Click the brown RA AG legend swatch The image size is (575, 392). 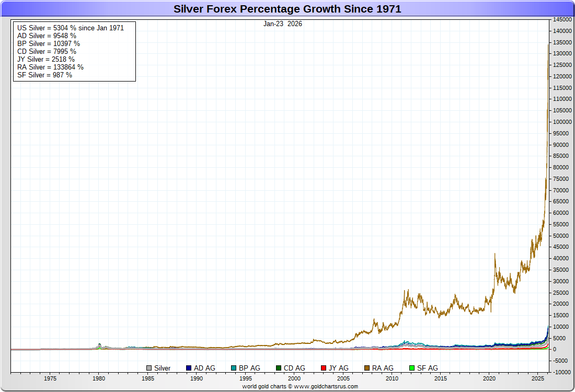(367, 368)
